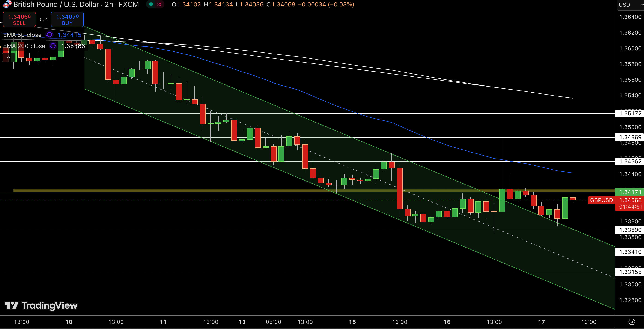Collapse the indicator legend with the arrow
Image resolution: width=644 pixels, height=329 pixels.
pos(8,58)
